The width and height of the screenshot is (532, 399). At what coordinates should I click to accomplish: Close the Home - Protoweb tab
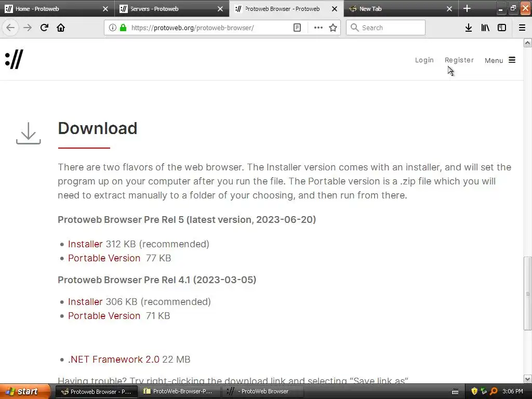pyautogui.click(x=105, y=9)
